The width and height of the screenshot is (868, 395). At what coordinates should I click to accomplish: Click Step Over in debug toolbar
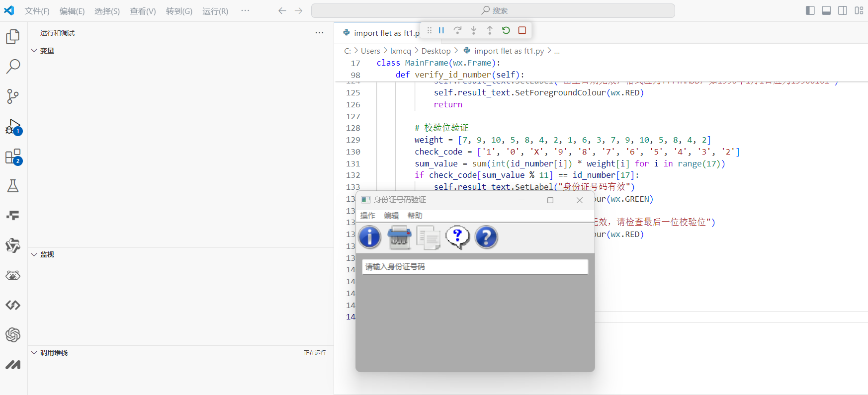click(457, 30)
